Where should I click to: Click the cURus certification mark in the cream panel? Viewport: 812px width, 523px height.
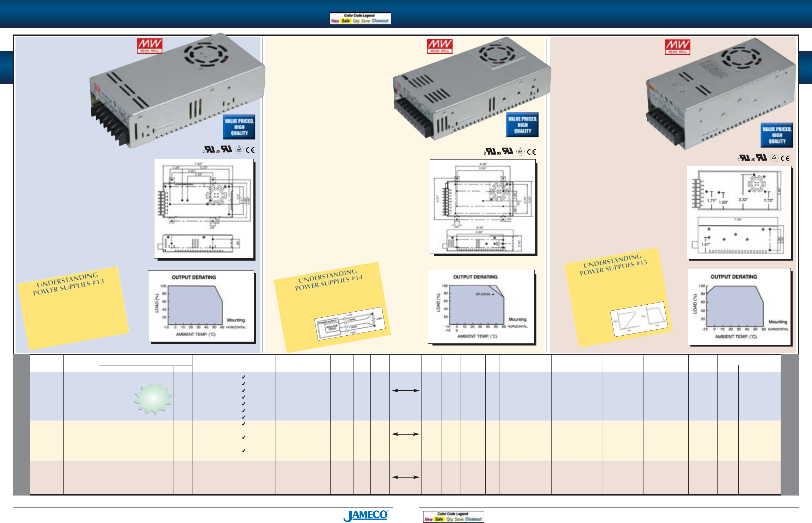tap(492, 151)
